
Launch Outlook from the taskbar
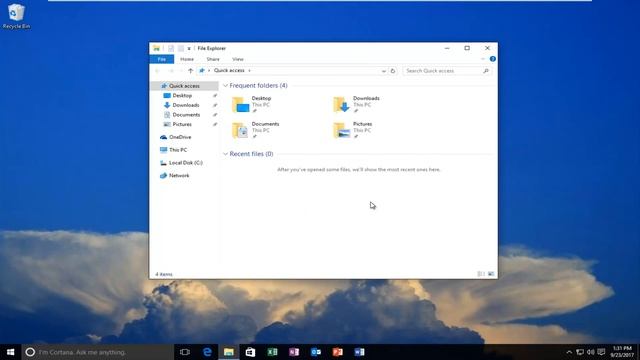click(x=316, y=352)
